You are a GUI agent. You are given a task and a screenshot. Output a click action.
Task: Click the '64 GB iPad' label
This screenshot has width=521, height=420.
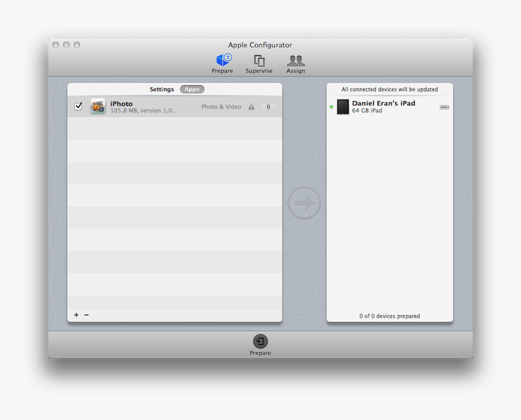[x=367, y=111]
